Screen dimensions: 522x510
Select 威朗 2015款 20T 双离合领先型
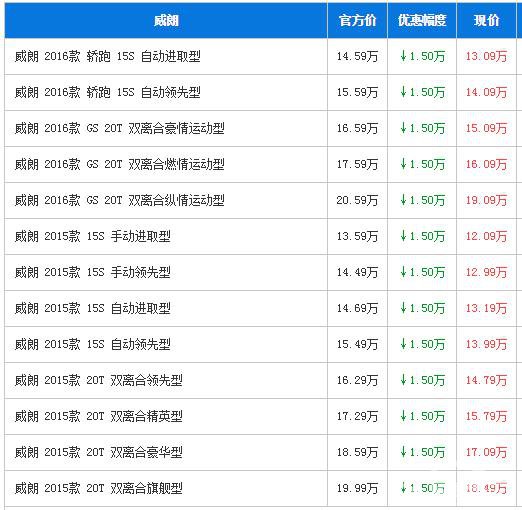[x=98, y=380]
